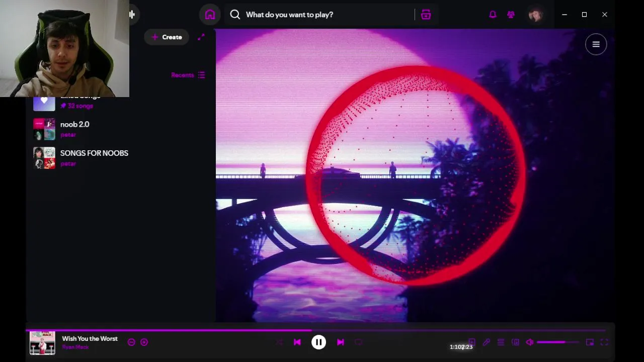Open the user profile avatar
This screenshot has width=644, height=362.
pyautogui.click(x=536, y=15)
